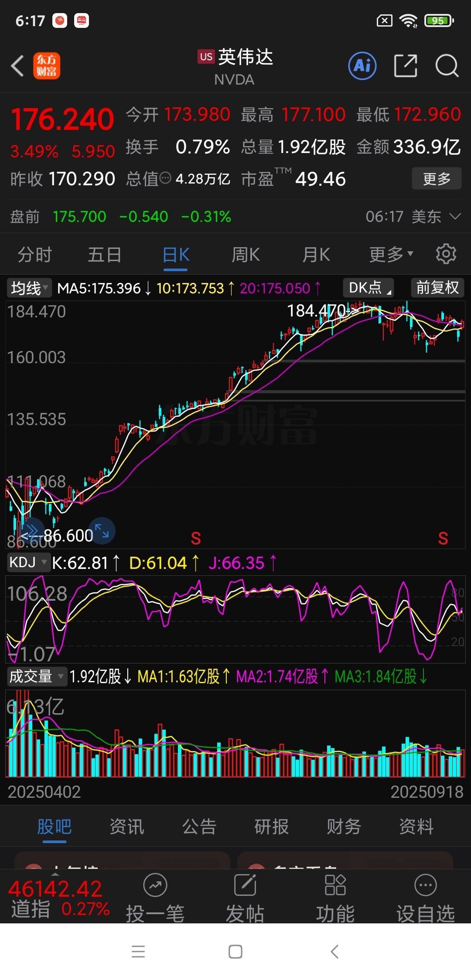
Task: Open the DK点 selector
Action: [x=369, y=288]
